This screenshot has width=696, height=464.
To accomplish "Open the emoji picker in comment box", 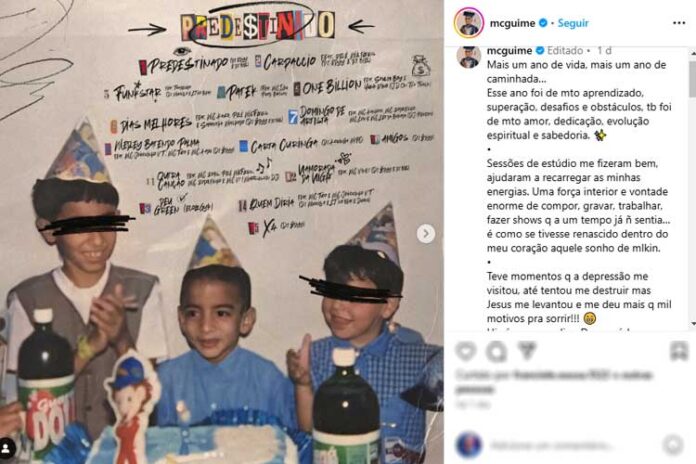I will pos(673,444).
